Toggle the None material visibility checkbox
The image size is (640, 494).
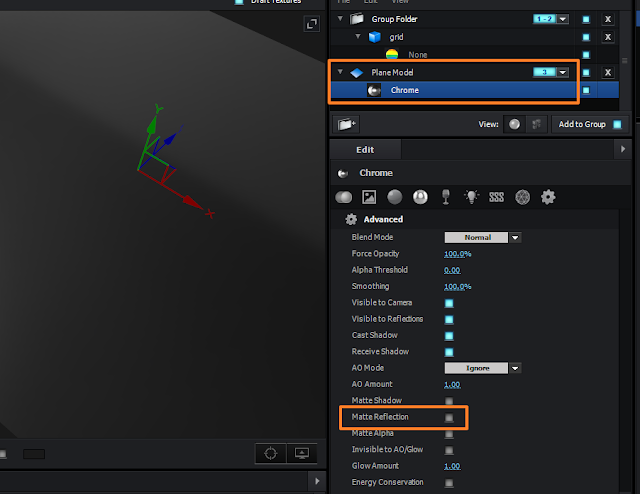coord(586,55)
